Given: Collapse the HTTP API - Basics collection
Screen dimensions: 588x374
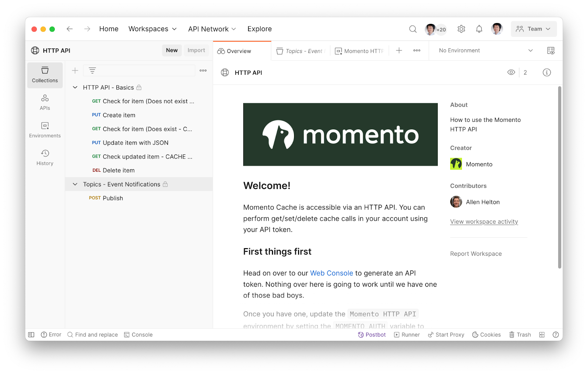Looking at the screenshot, I should [75, 87].
